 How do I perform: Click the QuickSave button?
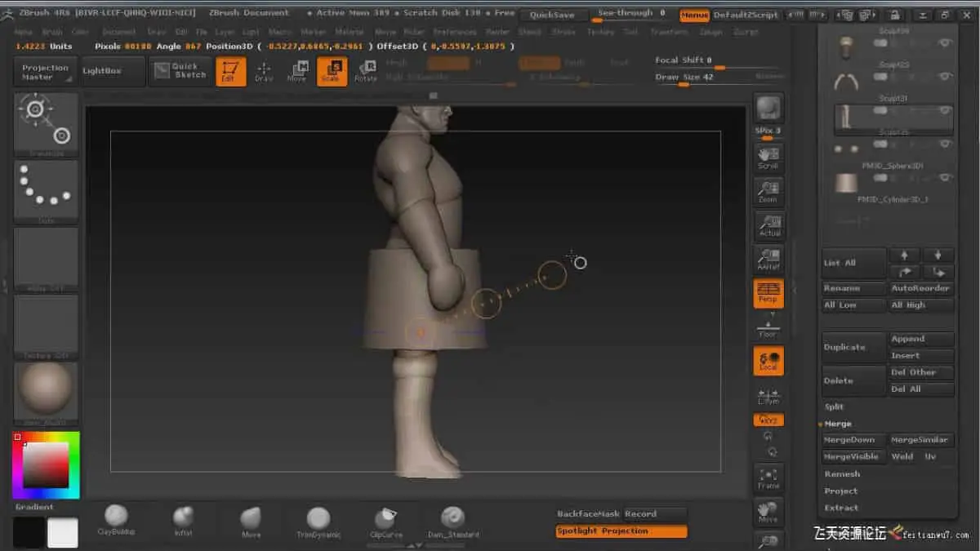point(551,15)
